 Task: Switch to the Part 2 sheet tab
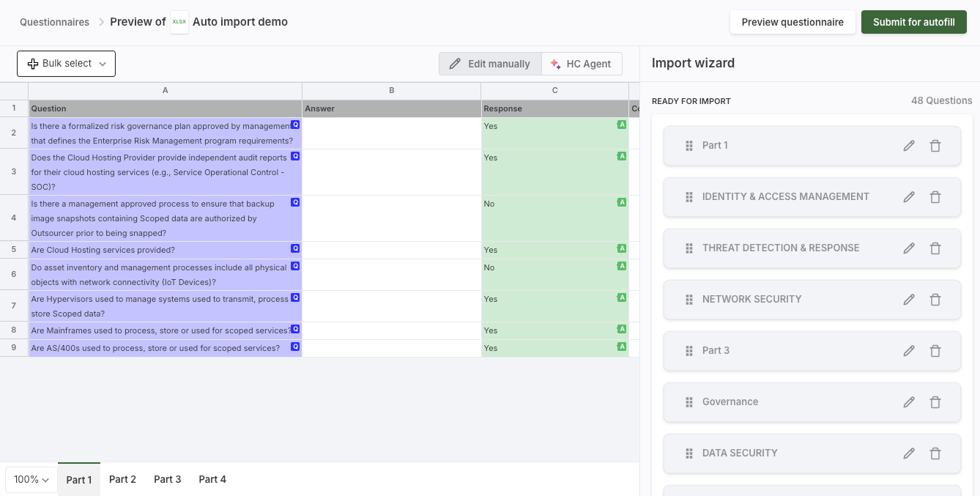tap(122, 479)
